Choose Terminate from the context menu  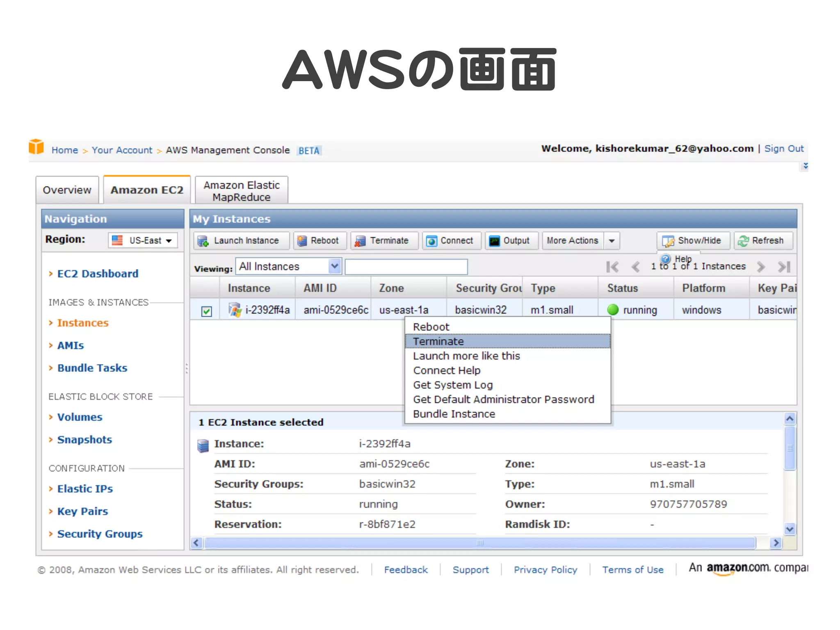pyautogui.click(x=438, y=341)
